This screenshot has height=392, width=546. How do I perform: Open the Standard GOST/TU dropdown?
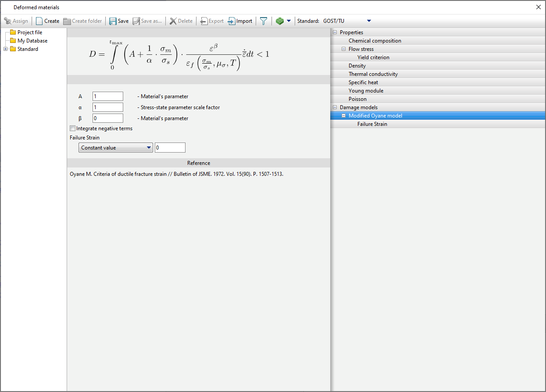368,21
